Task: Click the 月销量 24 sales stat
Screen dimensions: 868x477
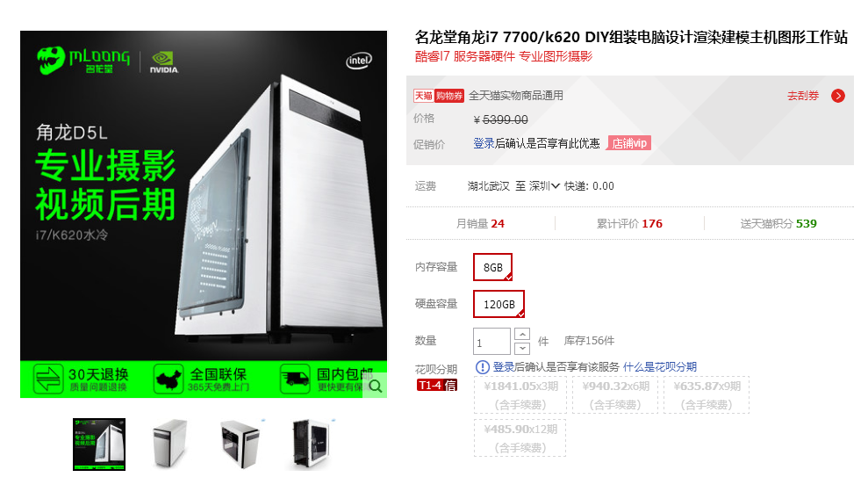Action: 480,224
